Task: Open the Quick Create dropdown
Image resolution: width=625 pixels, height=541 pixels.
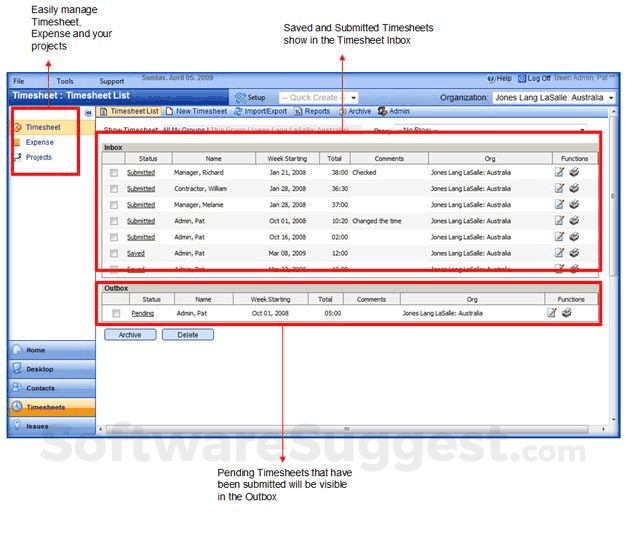Action: [318, 98]
